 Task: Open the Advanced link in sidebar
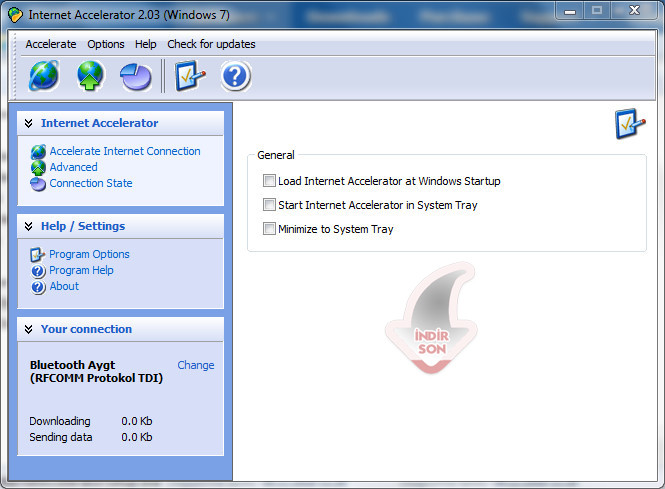(x=73, y=167)
